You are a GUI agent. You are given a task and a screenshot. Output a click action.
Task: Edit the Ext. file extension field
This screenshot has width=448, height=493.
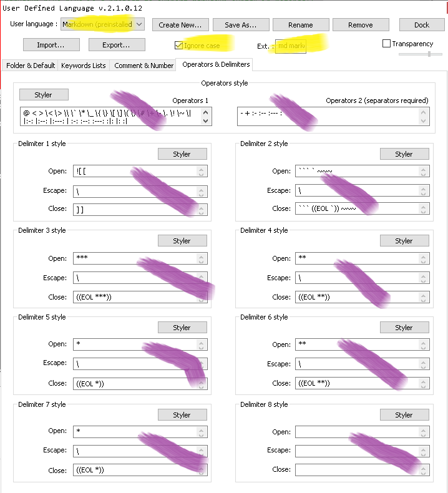pos(291,46)
